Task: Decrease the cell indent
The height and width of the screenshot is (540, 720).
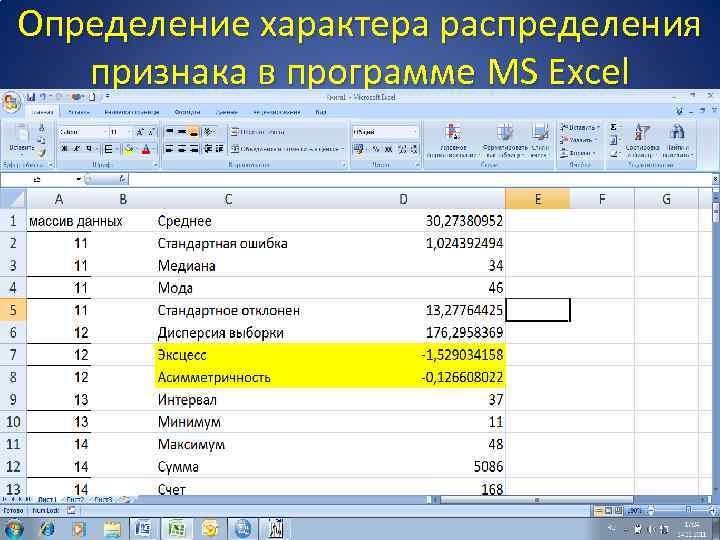Action: tap(208, 149)
